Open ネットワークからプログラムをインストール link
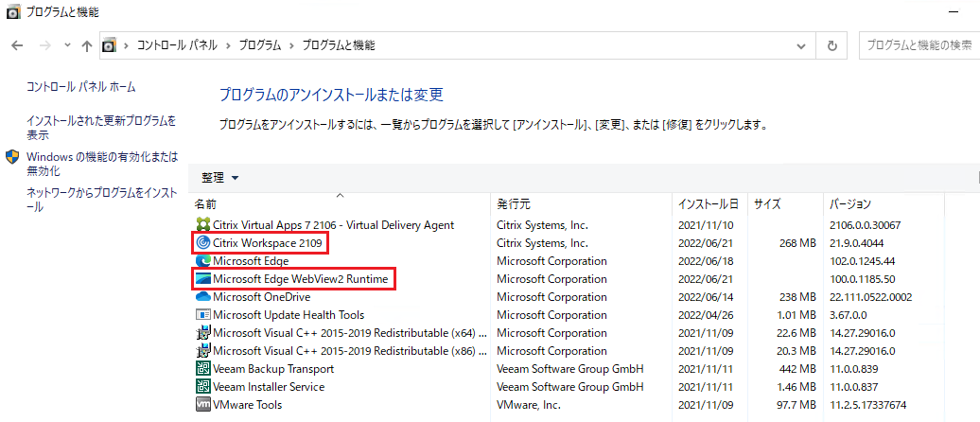Screen dimensions: 980x422 tap(101, 200)
